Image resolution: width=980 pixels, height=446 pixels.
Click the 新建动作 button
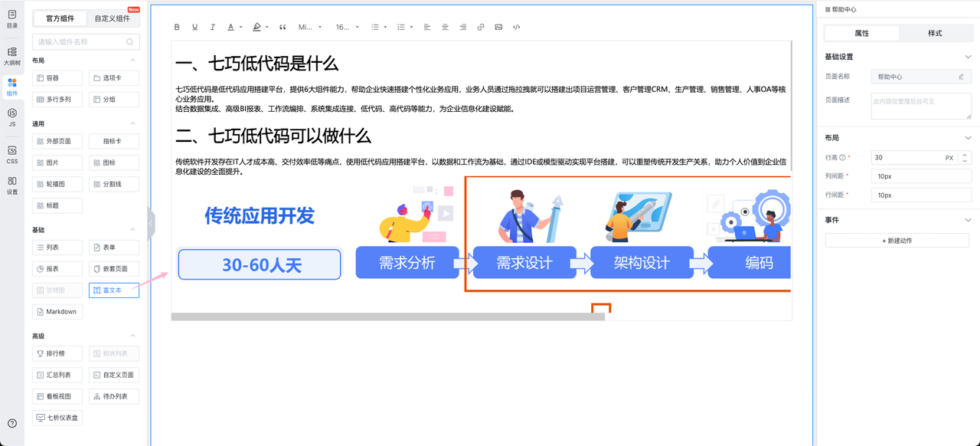[897, 241]
